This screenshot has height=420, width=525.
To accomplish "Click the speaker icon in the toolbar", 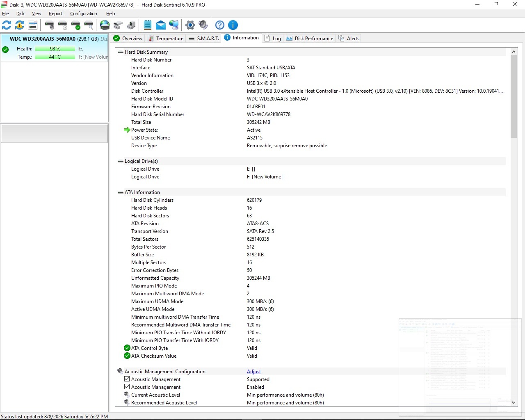I will (x=203, y=25).
